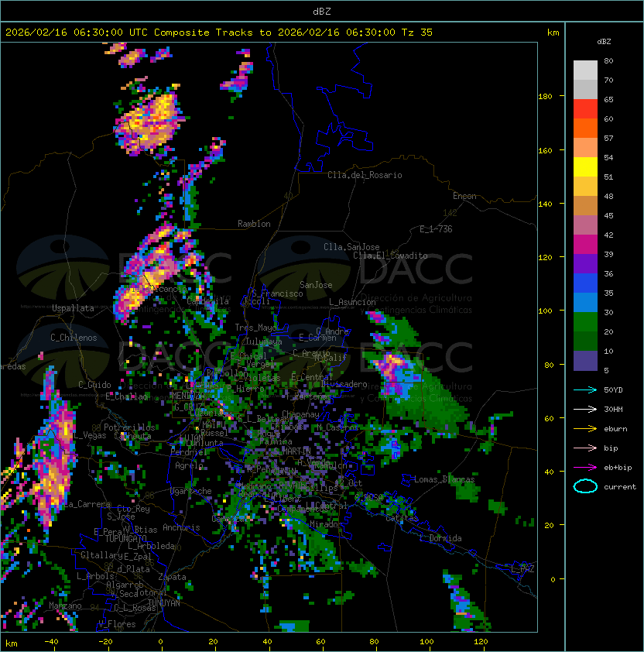The height and width of the screenshot is (652, 644).
Task: Click the 'Divisadero' map label
Action: tap(344, 384)
